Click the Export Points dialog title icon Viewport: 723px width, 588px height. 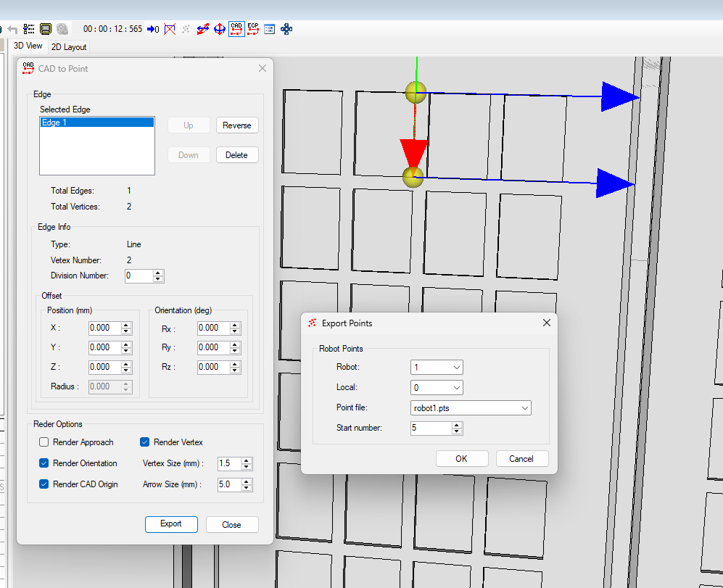(x=312, y=323)
